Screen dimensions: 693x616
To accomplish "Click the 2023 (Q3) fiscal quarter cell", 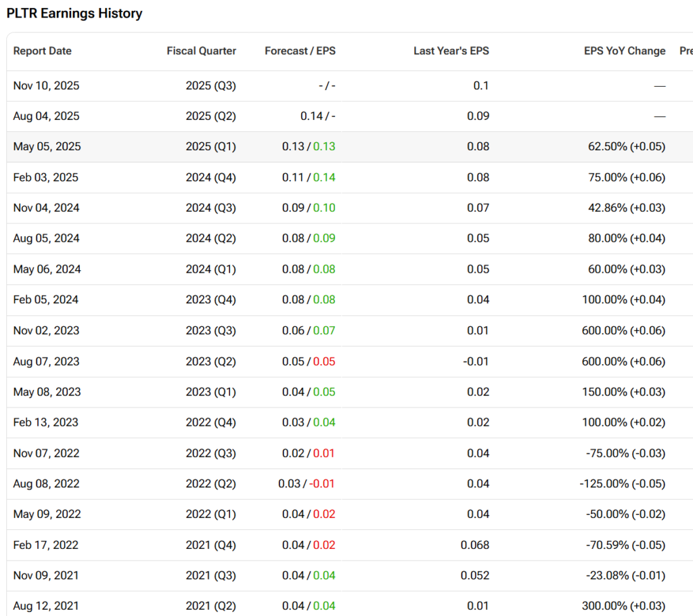I will (211, 330).
